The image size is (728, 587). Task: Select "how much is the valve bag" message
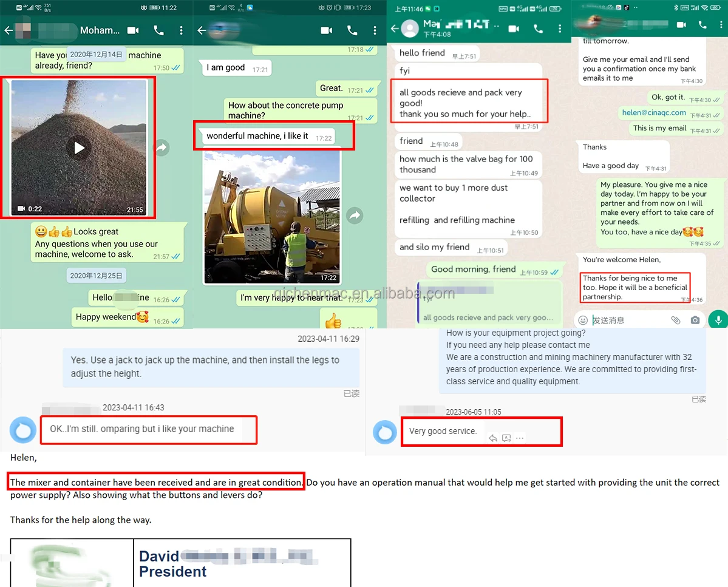pyautogui.click(x=469, y=165)
